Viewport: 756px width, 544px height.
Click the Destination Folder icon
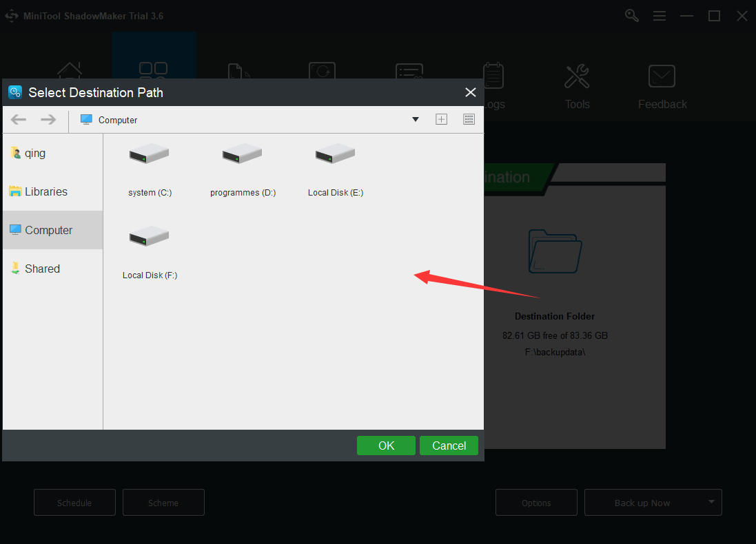click(555, 251)
